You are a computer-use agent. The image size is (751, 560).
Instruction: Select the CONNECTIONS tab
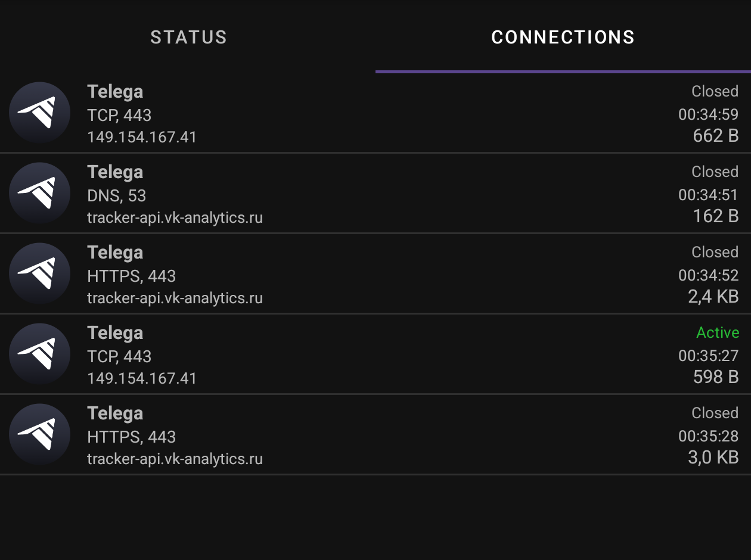[563, 38]
